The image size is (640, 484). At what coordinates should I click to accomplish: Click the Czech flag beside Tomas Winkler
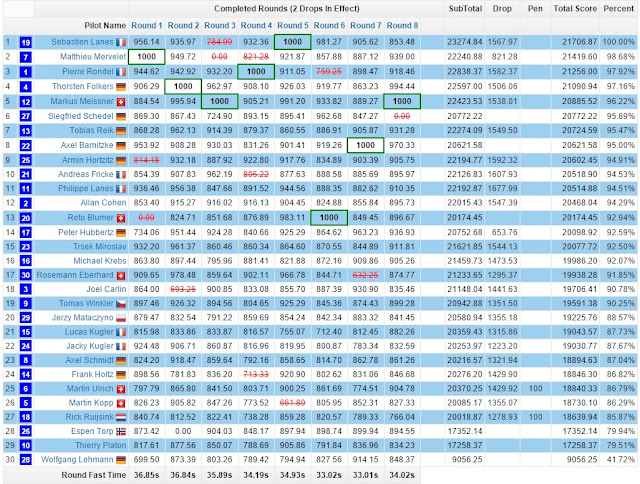tap(121, 304)
